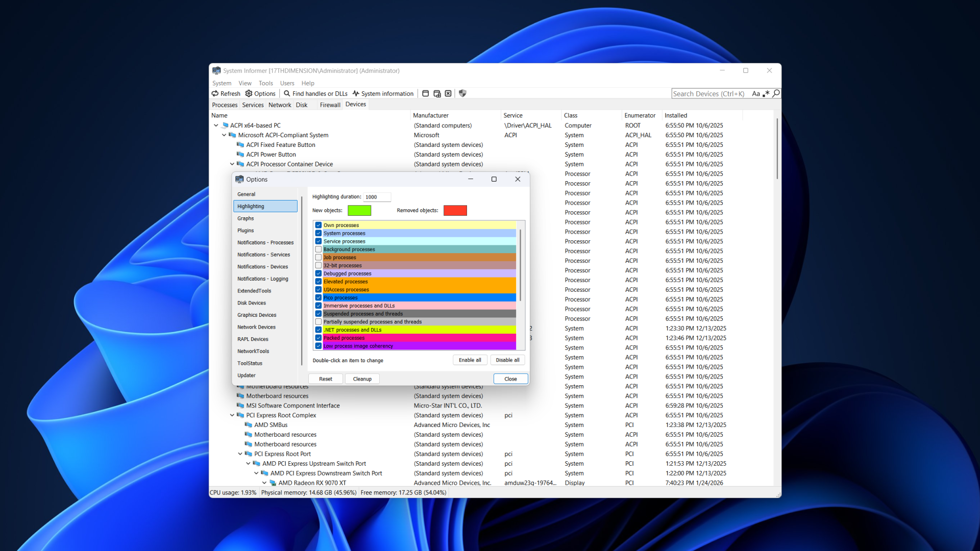Enable Job processes highlighting checkbox
980x551 pixels.
coord(318,258)
